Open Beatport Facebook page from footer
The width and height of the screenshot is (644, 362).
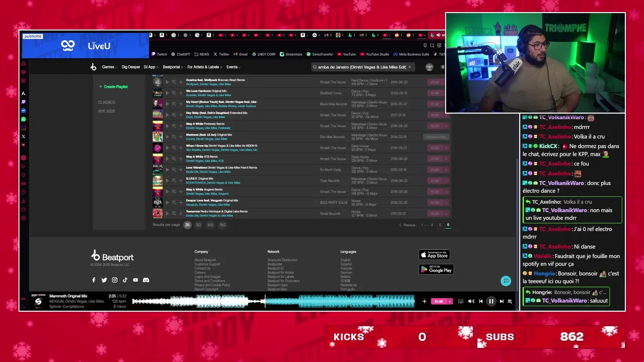[x=94, y=280]
